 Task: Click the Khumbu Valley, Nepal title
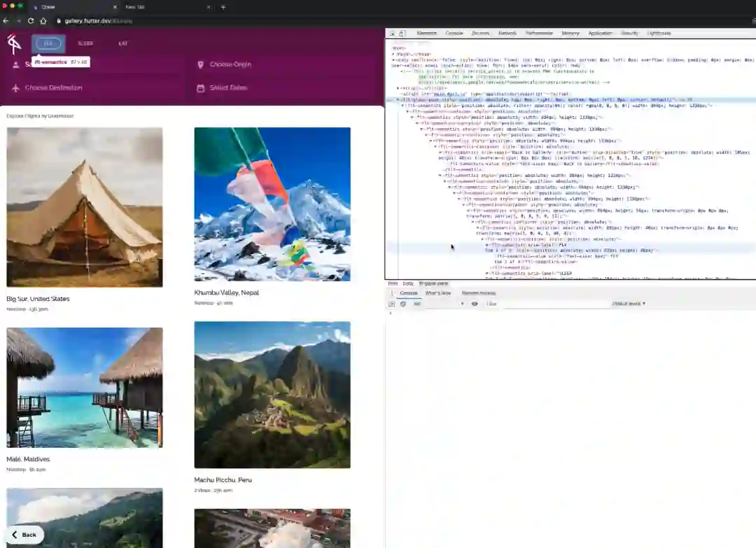coord(227,293)
